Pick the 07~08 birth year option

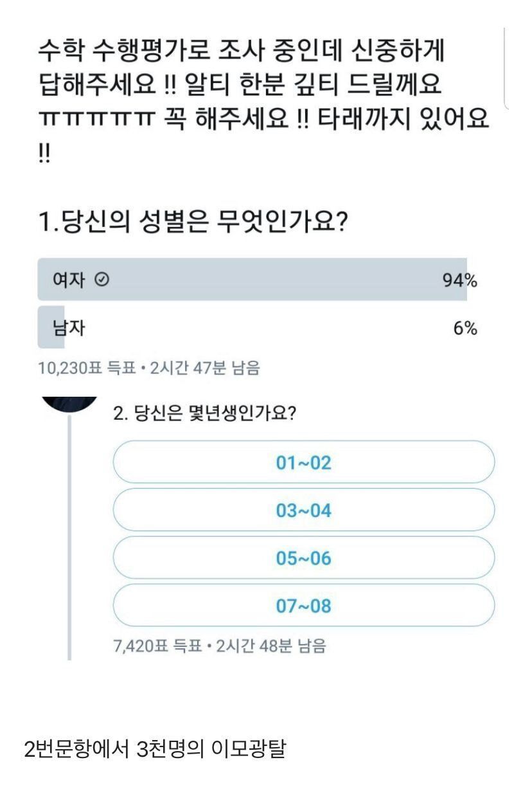click(303, 605)
